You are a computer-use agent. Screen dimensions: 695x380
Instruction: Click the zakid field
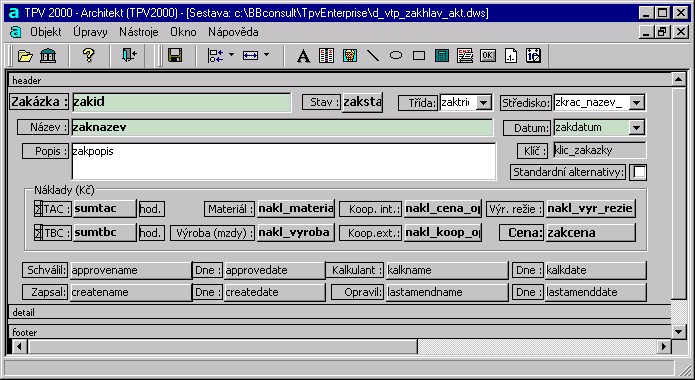point(181,102)
